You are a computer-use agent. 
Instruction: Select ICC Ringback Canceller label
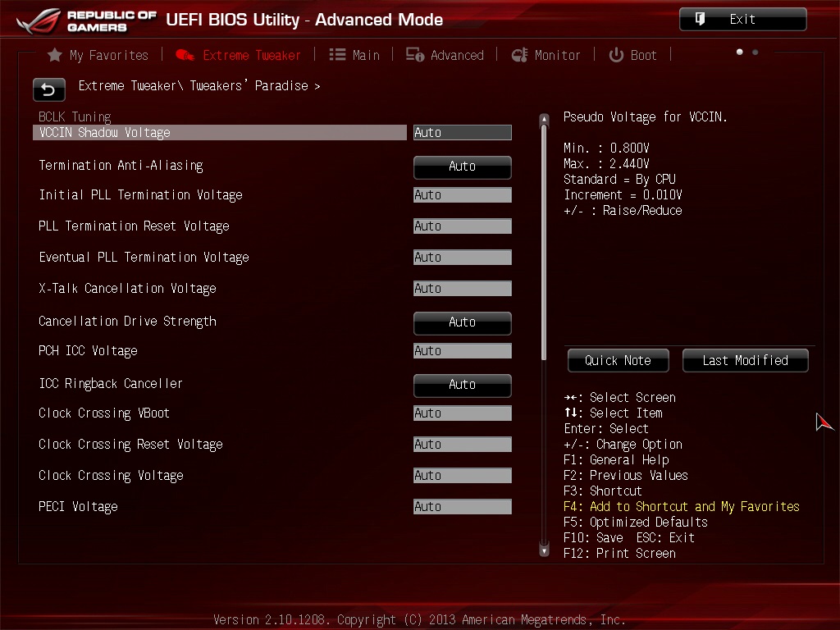[x=111, y=384]
